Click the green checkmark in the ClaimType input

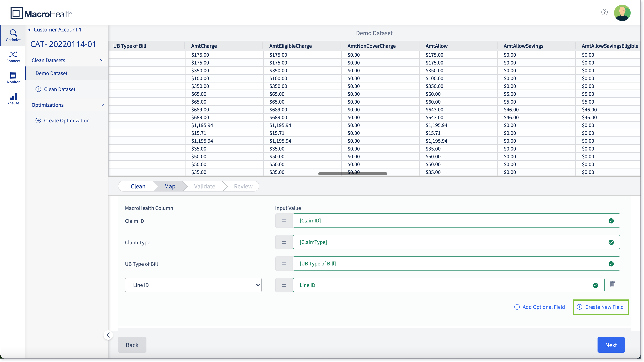611,242
